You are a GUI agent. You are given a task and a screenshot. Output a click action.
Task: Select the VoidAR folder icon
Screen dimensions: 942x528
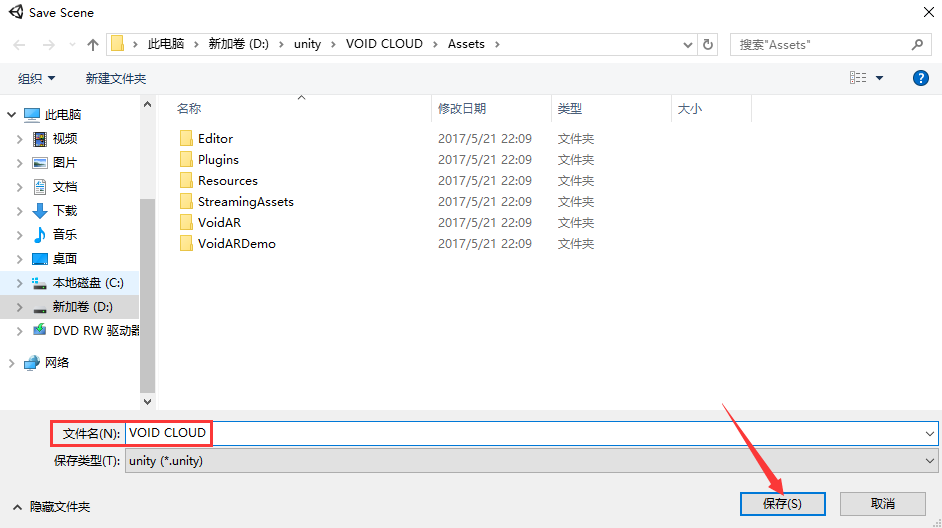[x=186, y=223]
